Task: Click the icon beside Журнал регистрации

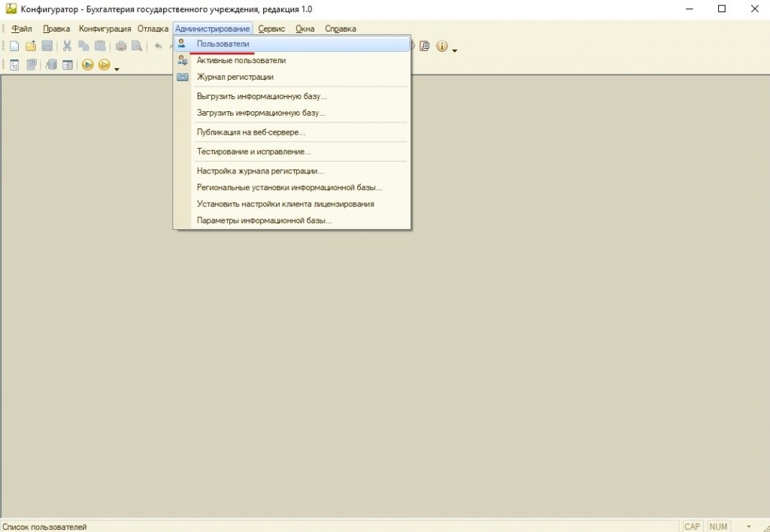Action: (182, 77)
